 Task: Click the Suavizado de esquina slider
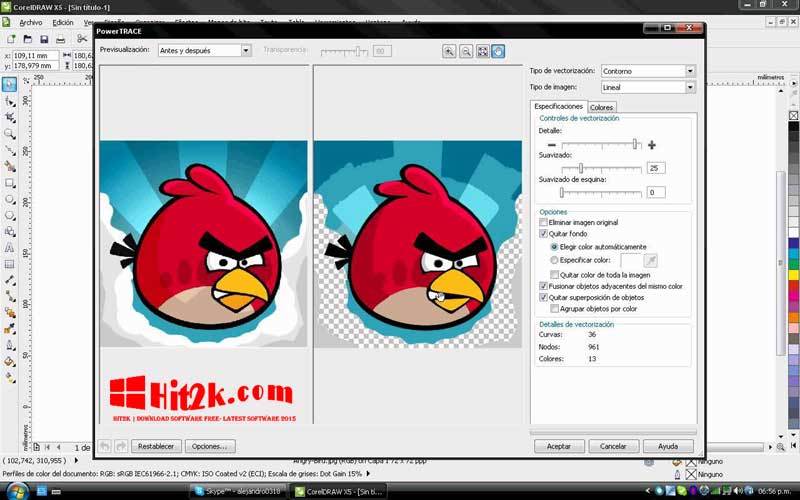tap(602, 192)
